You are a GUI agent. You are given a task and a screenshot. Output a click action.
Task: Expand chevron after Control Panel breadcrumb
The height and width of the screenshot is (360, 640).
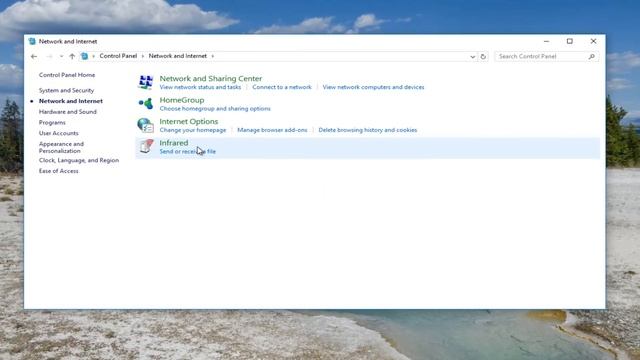click(x=143, y=56)
